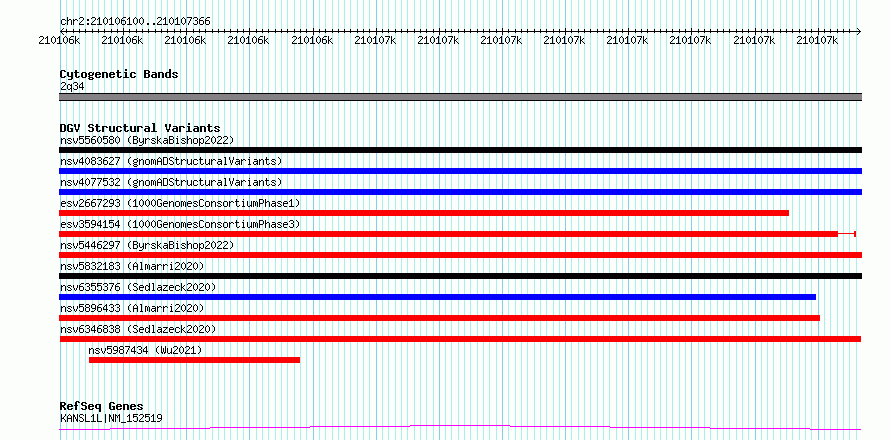Click nsv5987434 (Wu2021) label
890x440 pixels.
pyautogui.click(x=145, y=350)
